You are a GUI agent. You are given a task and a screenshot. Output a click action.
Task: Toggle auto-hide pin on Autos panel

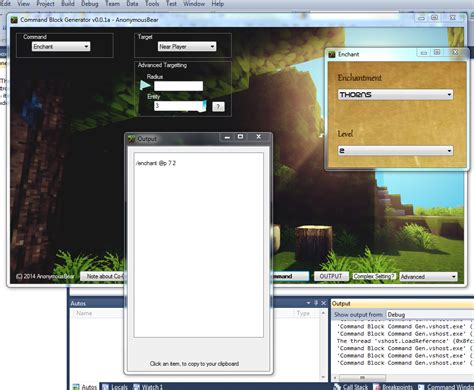316,303
